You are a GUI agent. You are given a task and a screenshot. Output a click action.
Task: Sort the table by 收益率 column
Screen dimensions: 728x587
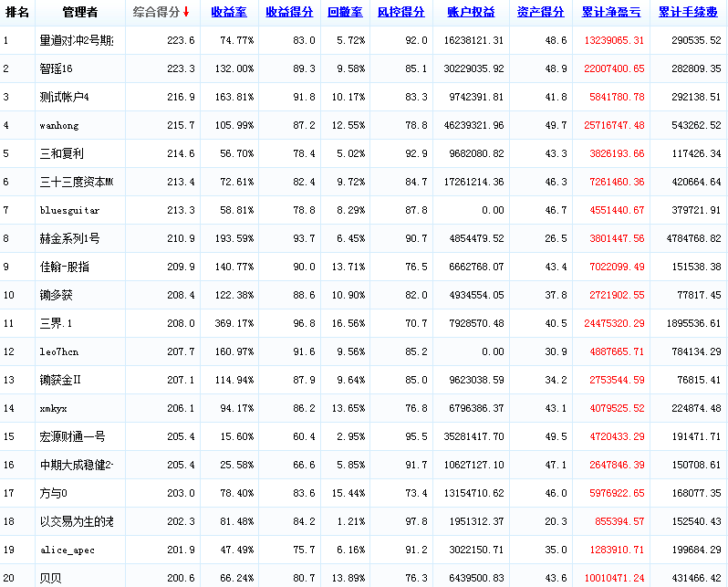pos(228,12)
